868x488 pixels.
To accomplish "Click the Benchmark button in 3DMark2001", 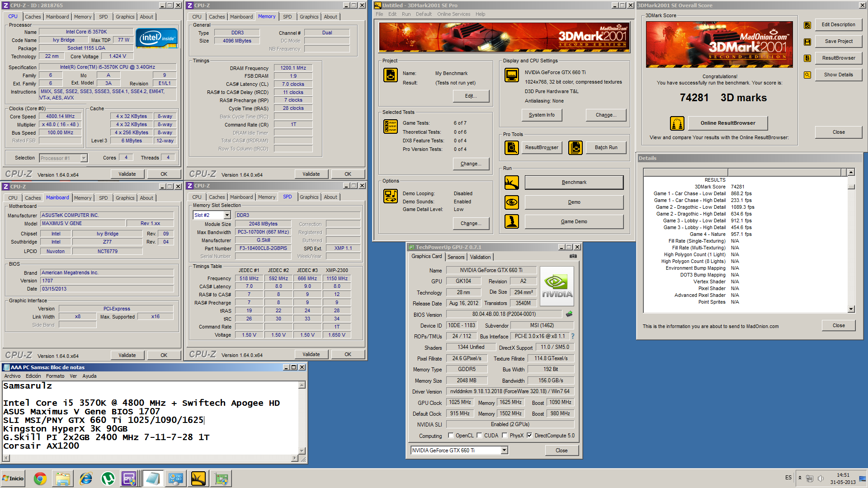I will click(574, 183).
